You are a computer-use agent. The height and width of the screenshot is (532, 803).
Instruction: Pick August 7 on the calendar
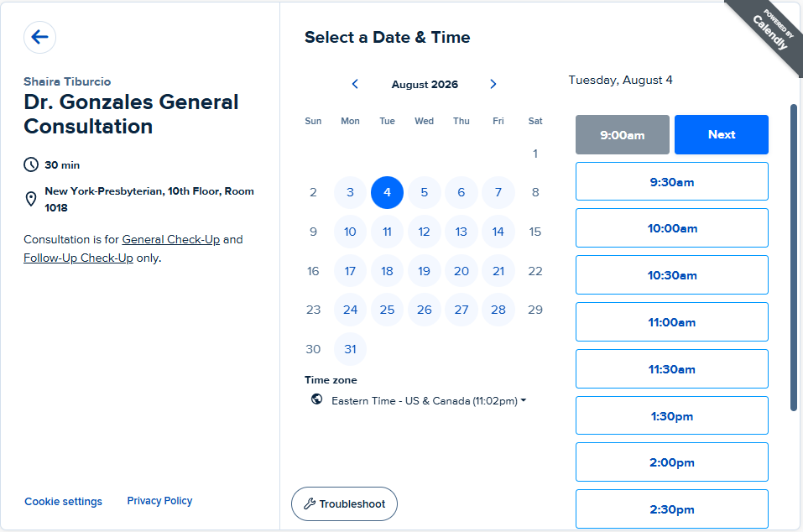click(x=498, y=192)
